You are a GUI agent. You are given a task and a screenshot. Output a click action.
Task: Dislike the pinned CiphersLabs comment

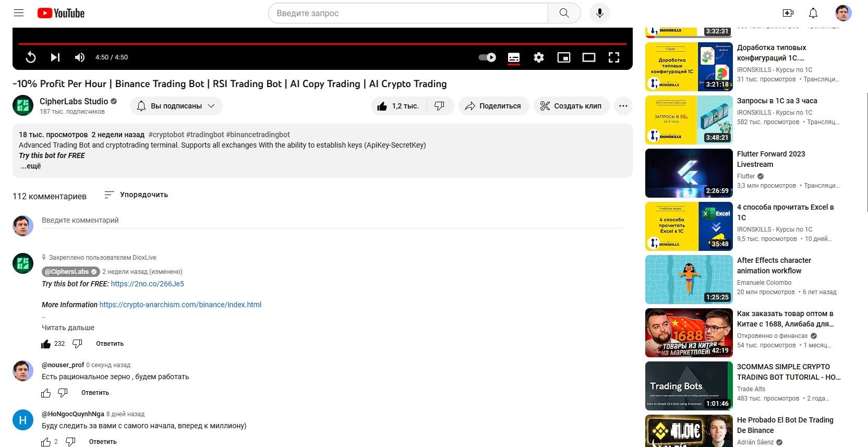tap(77, 344)
